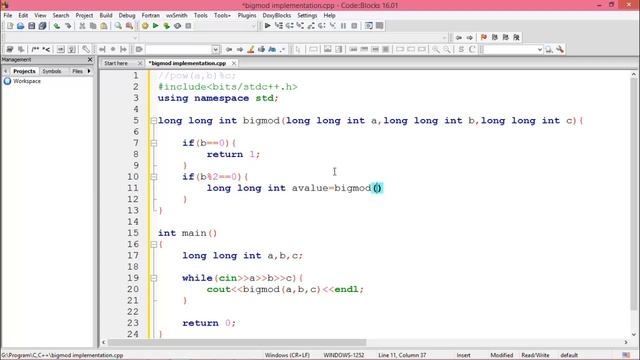Start the debugger with the Debug/Continue icon

pos(267,26)
